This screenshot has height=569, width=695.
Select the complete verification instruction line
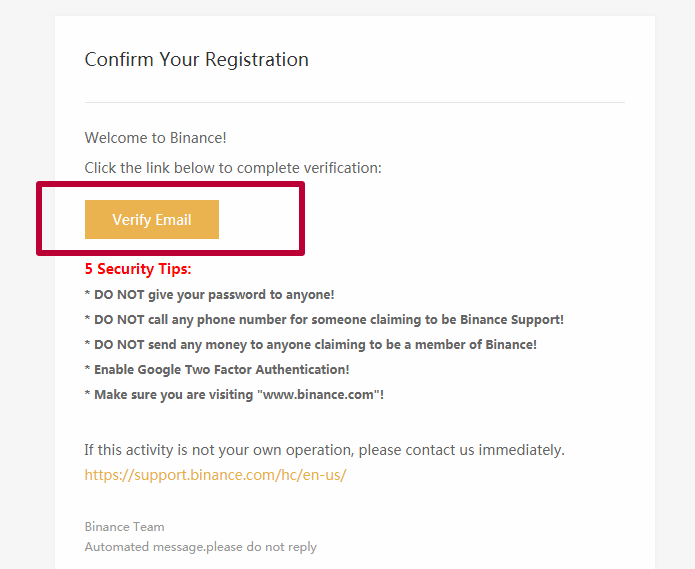tap(233, 168)
